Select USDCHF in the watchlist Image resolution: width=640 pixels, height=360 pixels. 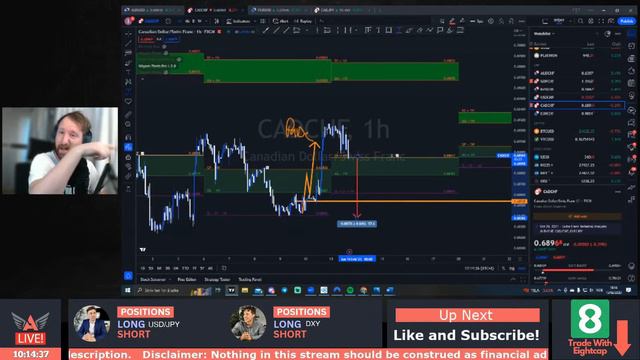(578, 98)
